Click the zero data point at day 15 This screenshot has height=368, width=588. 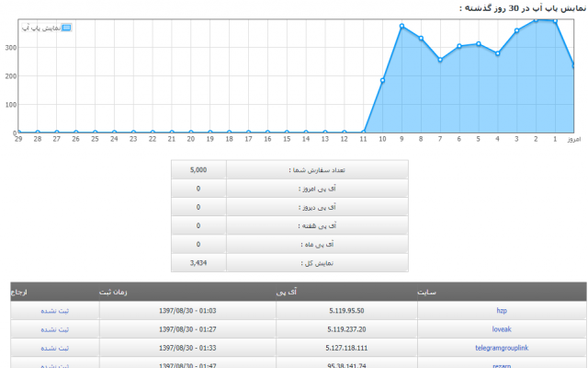287,132
